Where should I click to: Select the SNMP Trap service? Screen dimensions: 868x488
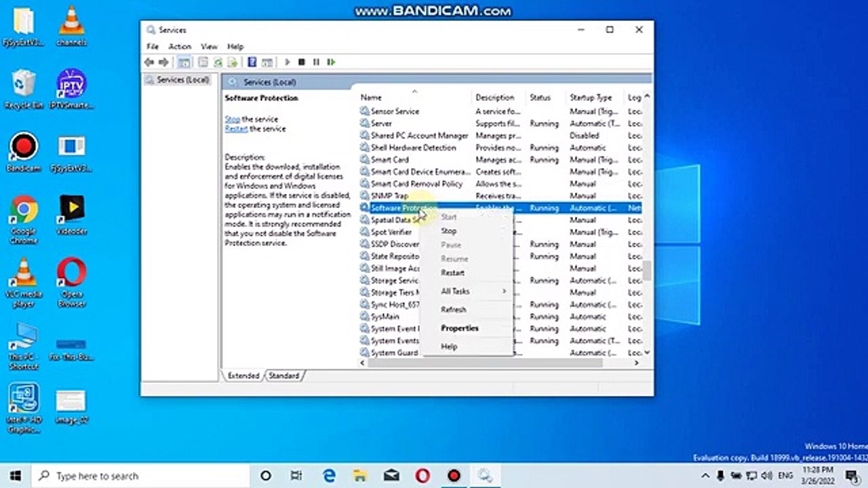pyautogui.click(x=500, y=196)
